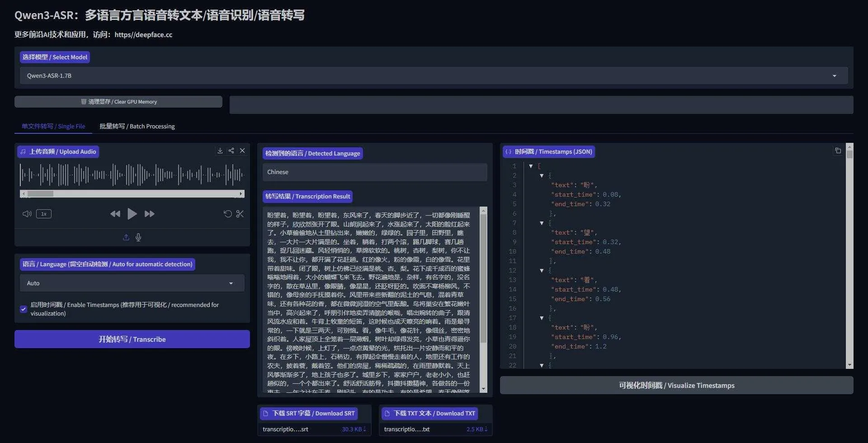Share the uploaded audio clip

tap(231, 151)
